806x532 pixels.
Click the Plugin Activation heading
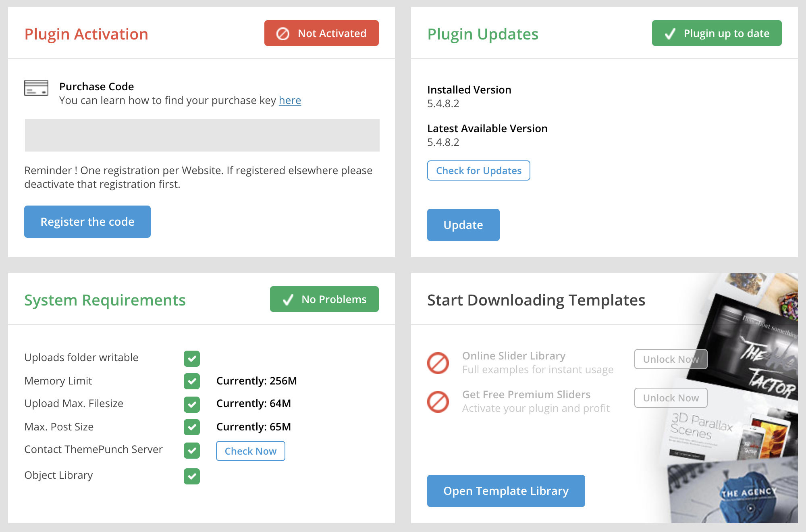[86, 34]
